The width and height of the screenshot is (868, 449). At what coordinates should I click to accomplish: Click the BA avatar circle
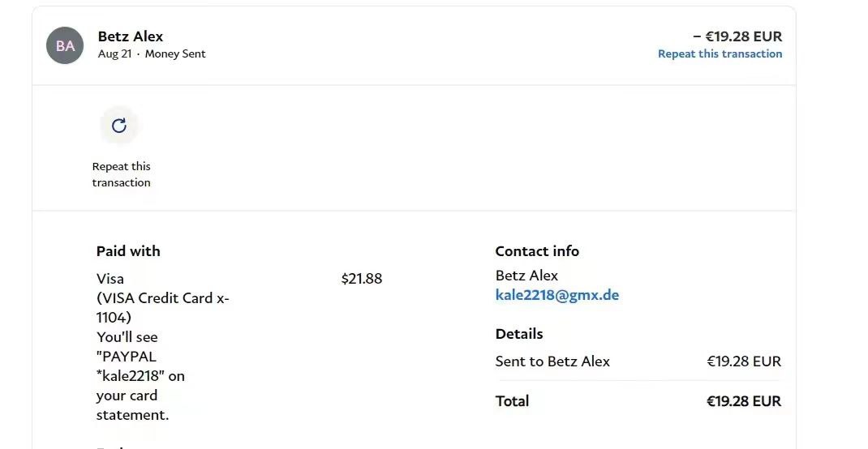click(x=65, y=45)
